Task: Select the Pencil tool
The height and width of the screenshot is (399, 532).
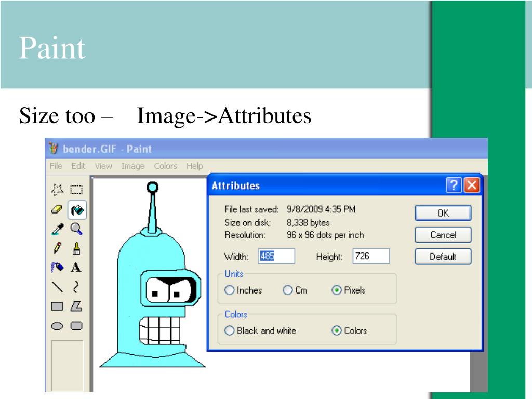Action: click(57, 248)
